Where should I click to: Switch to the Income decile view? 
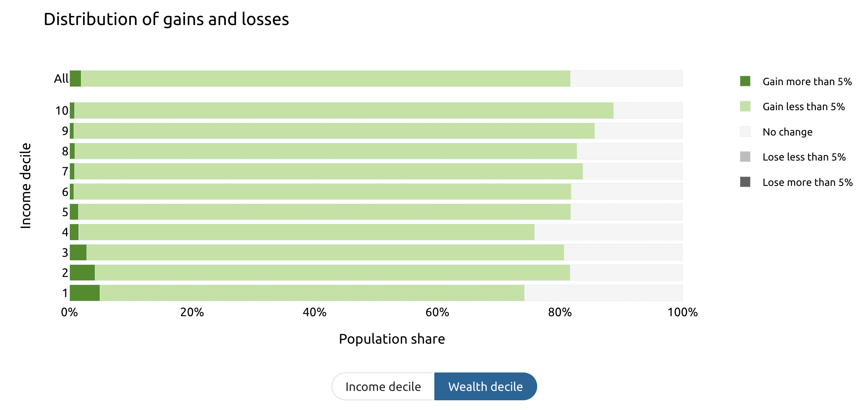383,386
